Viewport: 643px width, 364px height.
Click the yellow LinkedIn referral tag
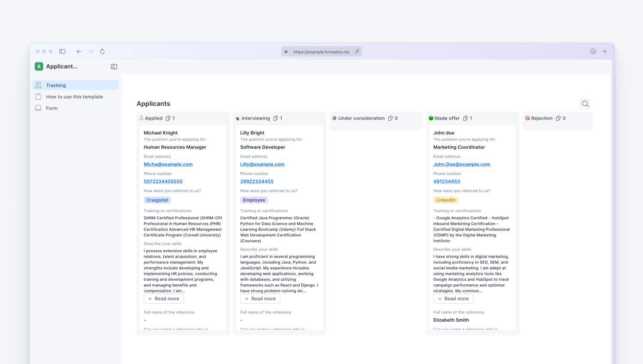[x=445, y=200]
